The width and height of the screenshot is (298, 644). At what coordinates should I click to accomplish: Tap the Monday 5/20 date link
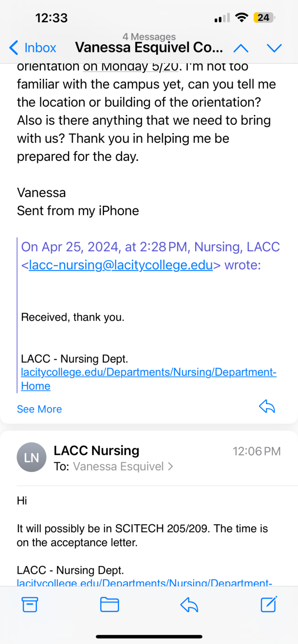[130, 67]
